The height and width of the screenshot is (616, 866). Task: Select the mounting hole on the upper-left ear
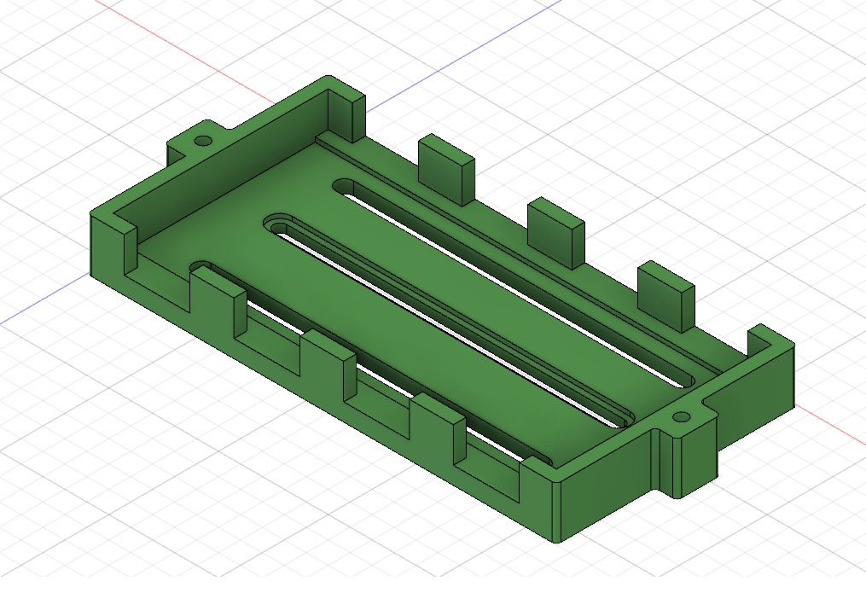tap(204, 141)
